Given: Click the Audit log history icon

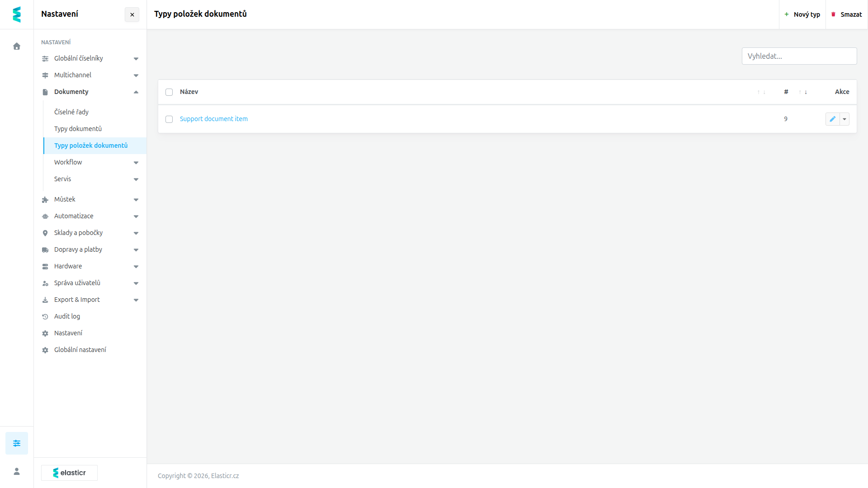Looking at the screenshot, I should [45, 317].
